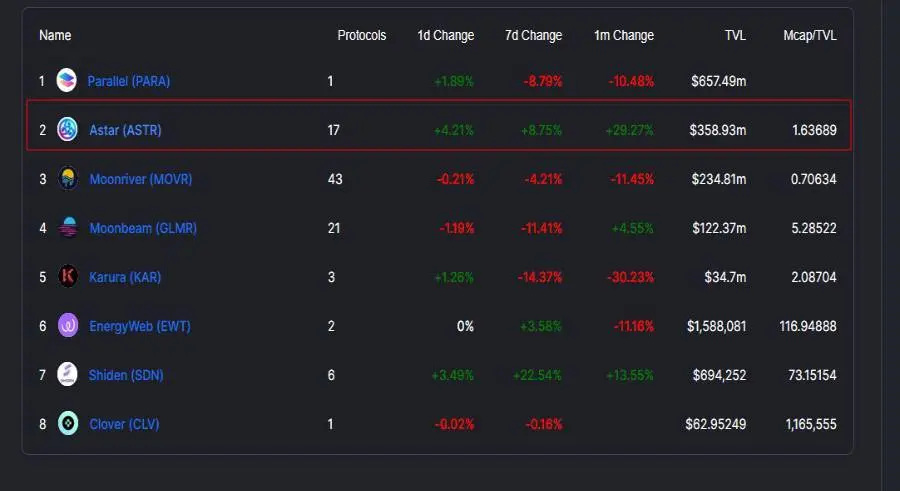The width and height of the screenshot is (900, 491).
Task: Click the Astar (ASTR) chain logo icon
Action: [x=67, y=129]
